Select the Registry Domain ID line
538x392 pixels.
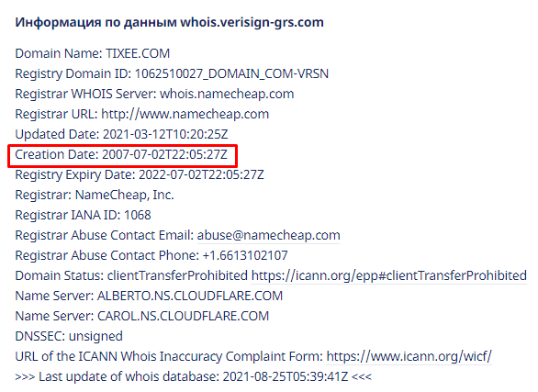coord(172,74)
